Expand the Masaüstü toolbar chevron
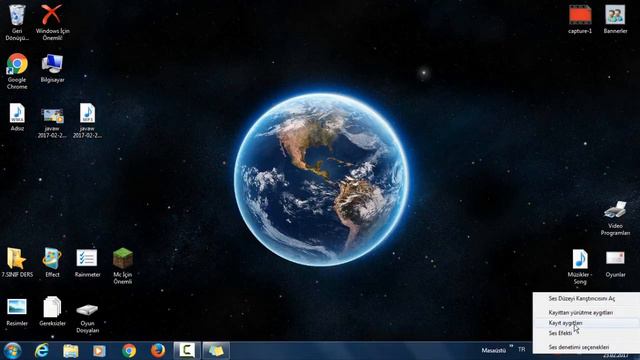The image size is (640, 360). point(511,347)
